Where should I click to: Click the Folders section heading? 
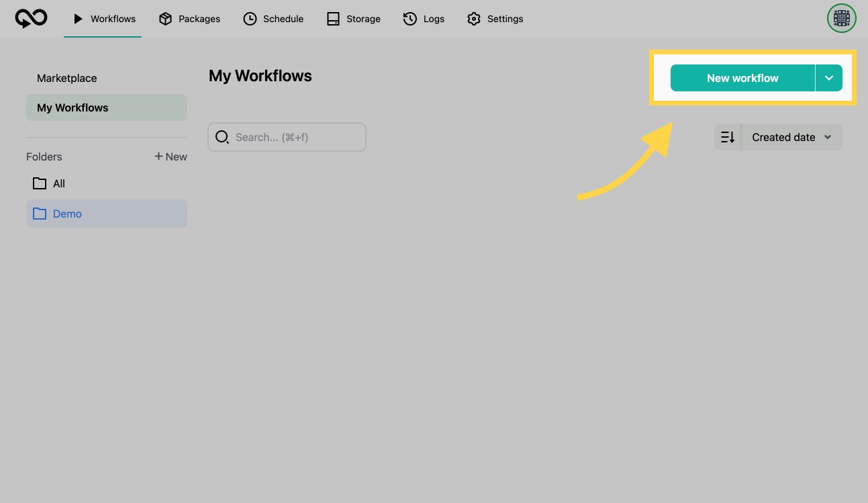click(x=44, y=156)
